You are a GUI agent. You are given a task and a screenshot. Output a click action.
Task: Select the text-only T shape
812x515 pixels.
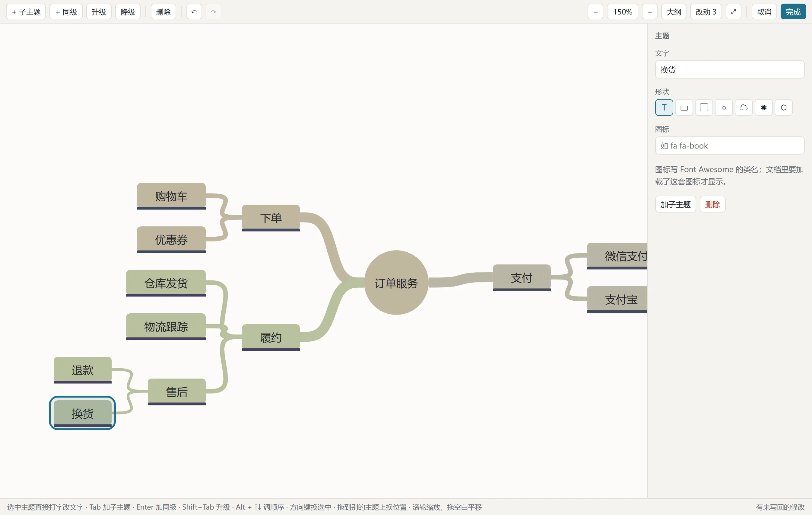point(664,108)
